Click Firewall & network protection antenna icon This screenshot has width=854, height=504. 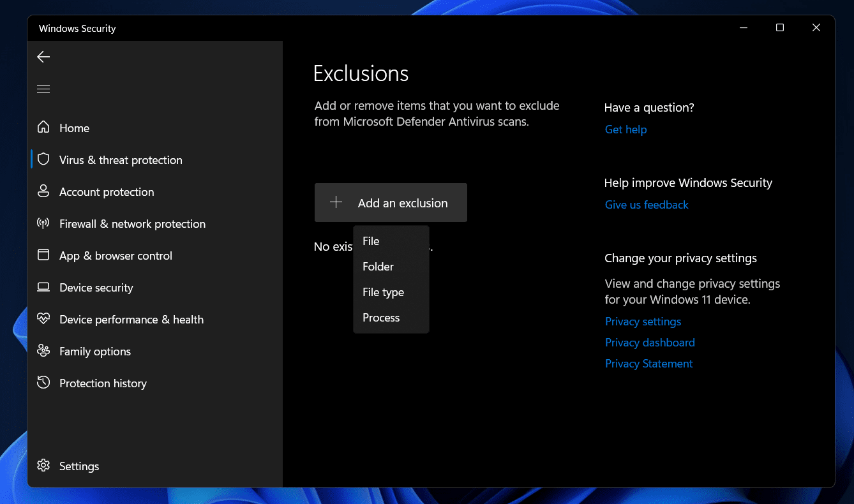click(43, 223)
